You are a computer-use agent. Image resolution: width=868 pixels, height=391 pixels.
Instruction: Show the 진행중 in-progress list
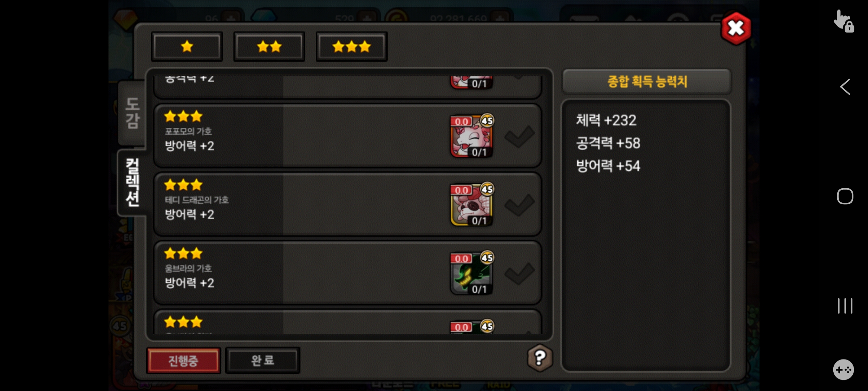click(183, 360)
